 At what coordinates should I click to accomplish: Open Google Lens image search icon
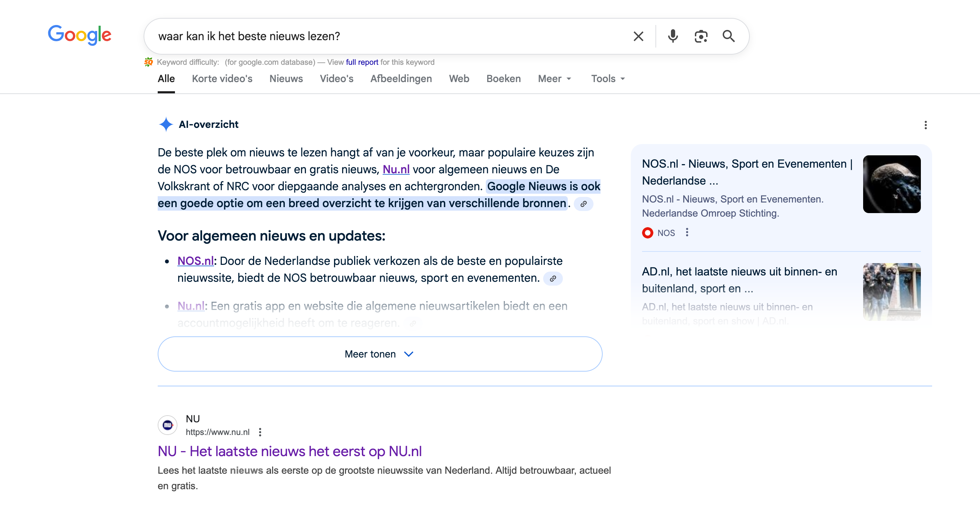(701, 36)
